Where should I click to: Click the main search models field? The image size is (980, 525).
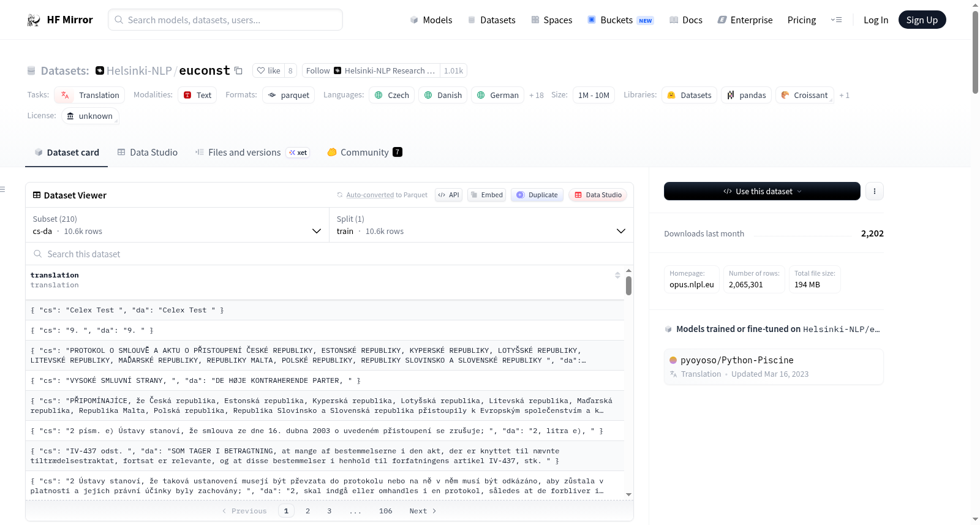(225, 20)
